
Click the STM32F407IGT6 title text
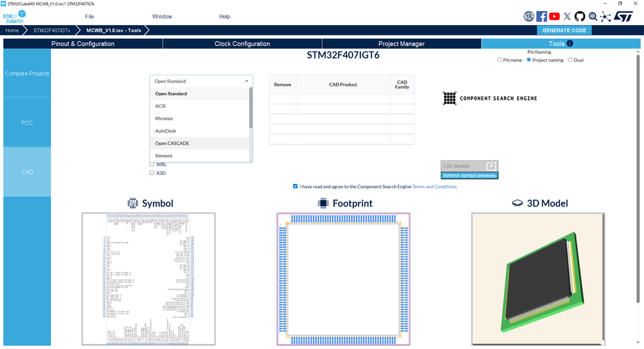pyautogui.click(x=344, y=55)
